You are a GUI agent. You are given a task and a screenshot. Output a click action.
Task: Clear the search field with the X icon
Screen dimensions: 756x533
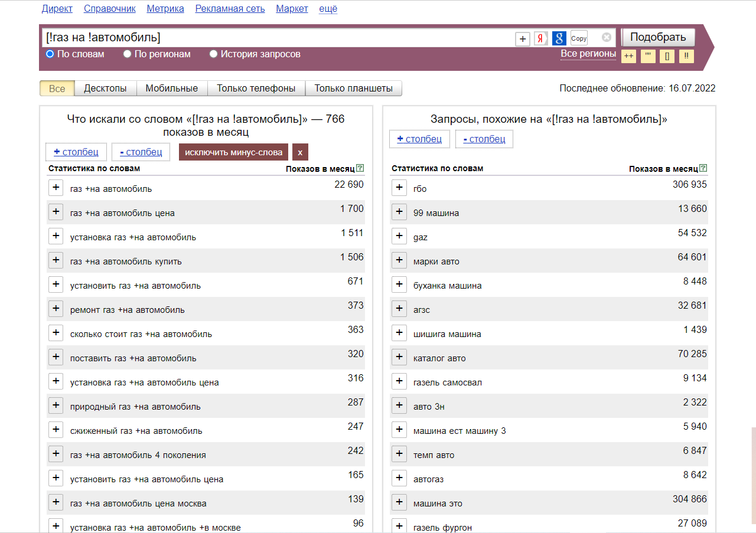[607, 37]
